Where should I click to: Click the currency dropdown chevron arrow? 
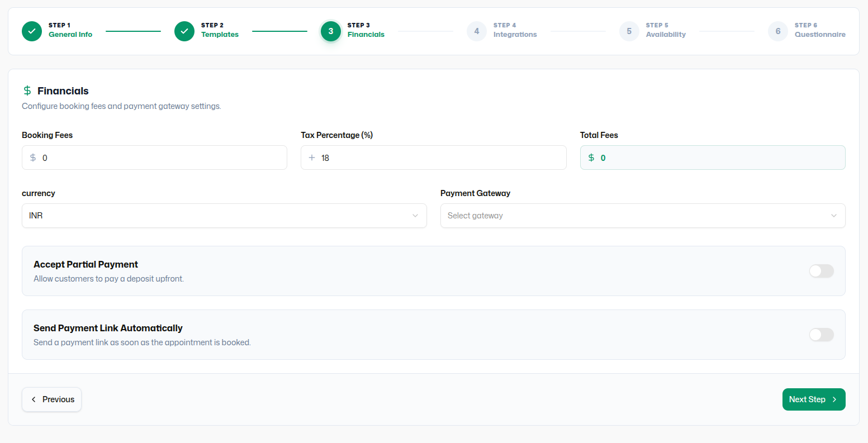point(415,216)
